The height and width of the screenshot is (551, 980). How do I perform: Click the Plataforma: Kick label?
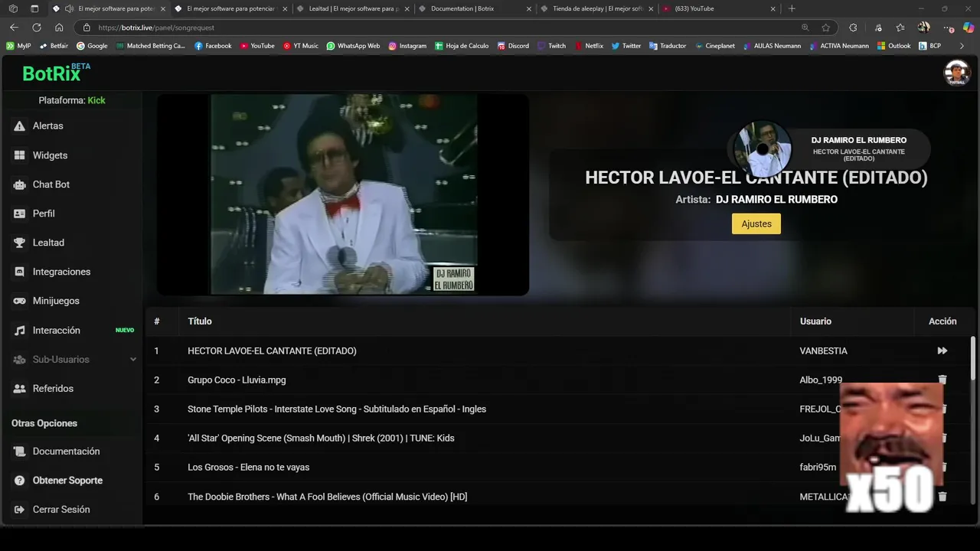72,100
